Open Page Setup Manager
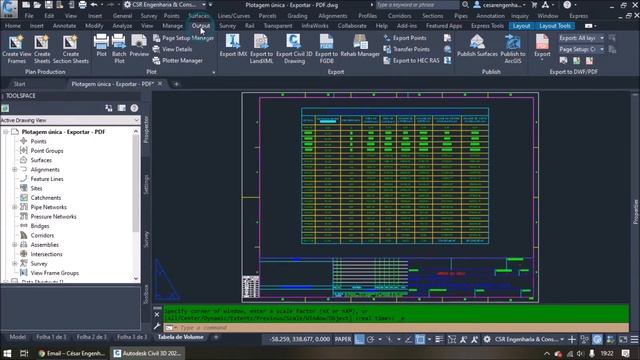The width and height of the screenshot is (640, 360). [x=183, y=38]
